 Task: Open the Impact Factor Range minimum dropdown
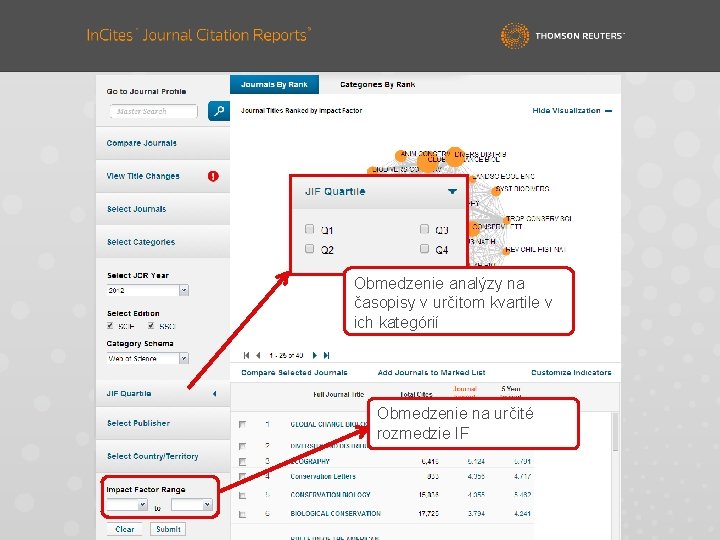pos(127,505)
